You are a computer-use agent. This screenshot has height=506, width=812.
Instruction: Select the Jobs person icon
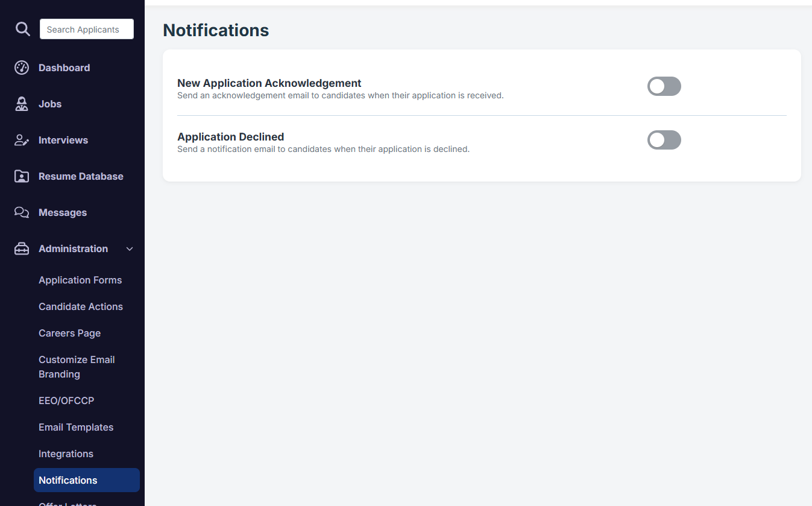click(22, 104)
